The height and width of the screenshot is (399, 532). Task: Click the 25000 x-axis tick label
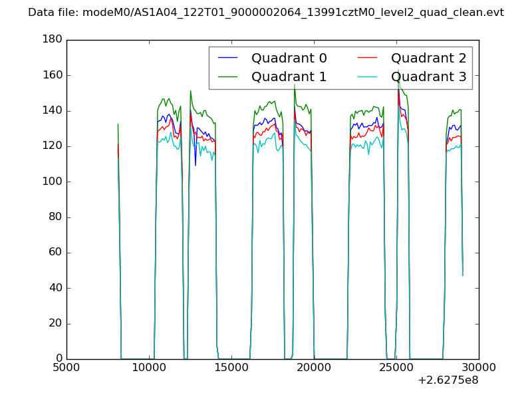point(396,368)
